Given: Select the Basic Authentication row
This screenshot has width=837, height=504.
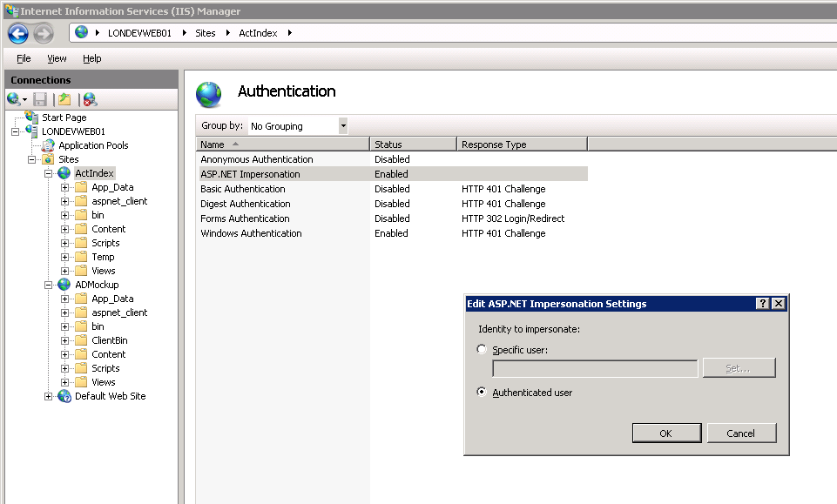Looking at the screenshot, I should coord(392,189).
